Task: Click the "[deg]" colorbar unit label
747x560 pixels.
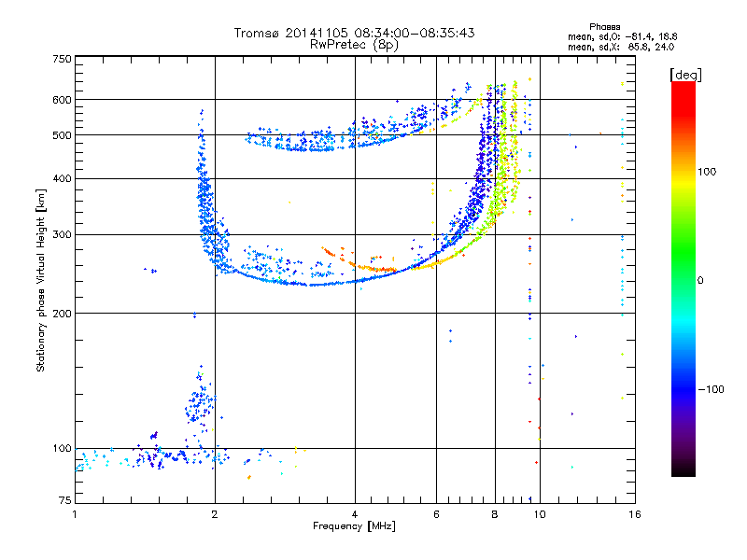Action: tap(685, 75)
